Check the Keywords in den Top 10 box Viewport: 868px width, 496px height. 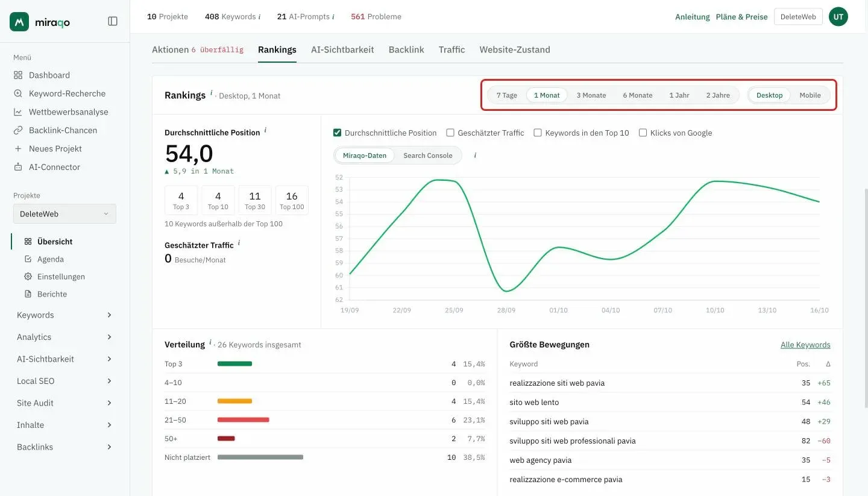pos(538,133)
